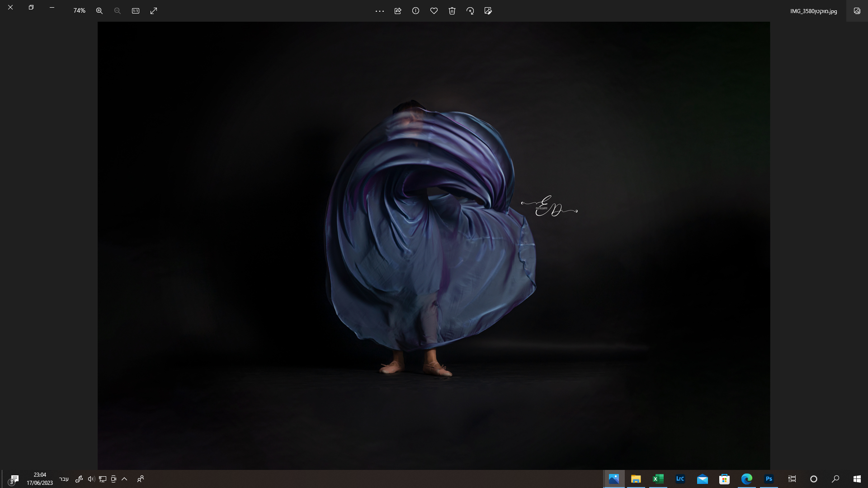Mark the photo as favorite
This screenshot has width=868, height=488.
(434, 11)
